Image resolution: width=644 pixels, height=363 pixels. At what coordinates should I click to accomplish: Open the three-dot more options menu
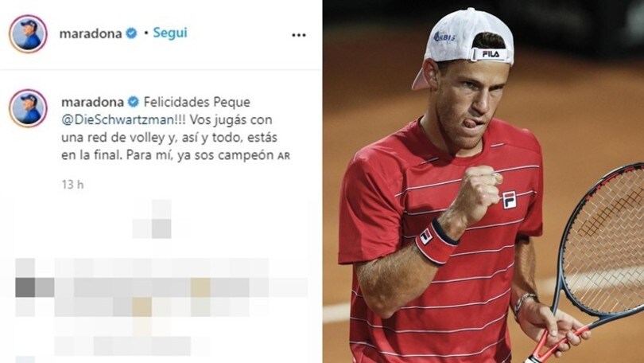pos(299,35)
